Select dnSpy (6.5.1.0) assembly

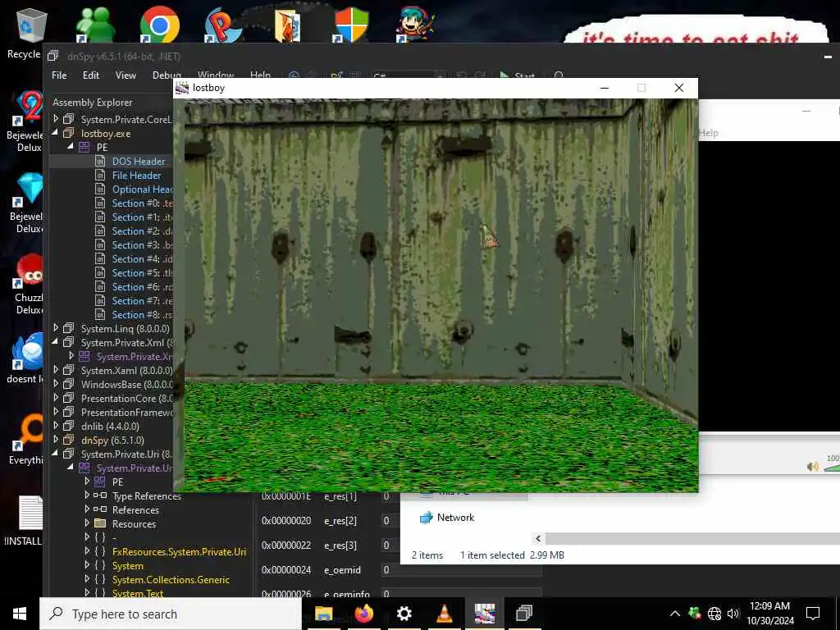[x=112, y=441]
